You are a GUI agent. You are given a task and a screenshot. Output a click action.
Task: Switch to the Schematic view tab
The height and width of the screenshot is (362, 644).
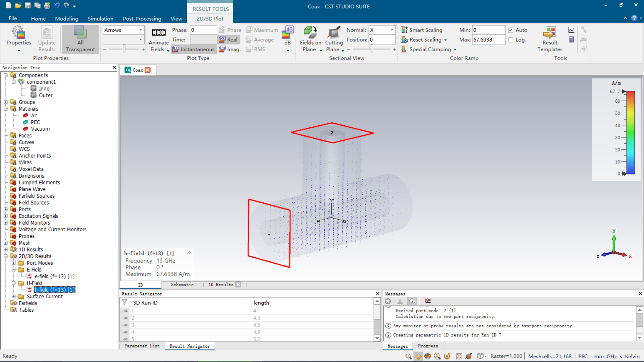pyautogui.click(x=182, y=285)
